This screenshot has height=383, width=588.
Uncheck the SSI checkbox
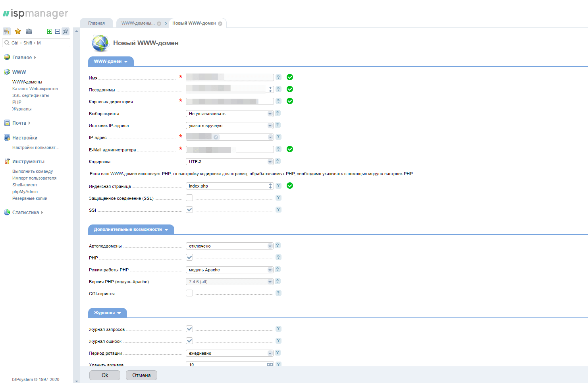[189, 210]
